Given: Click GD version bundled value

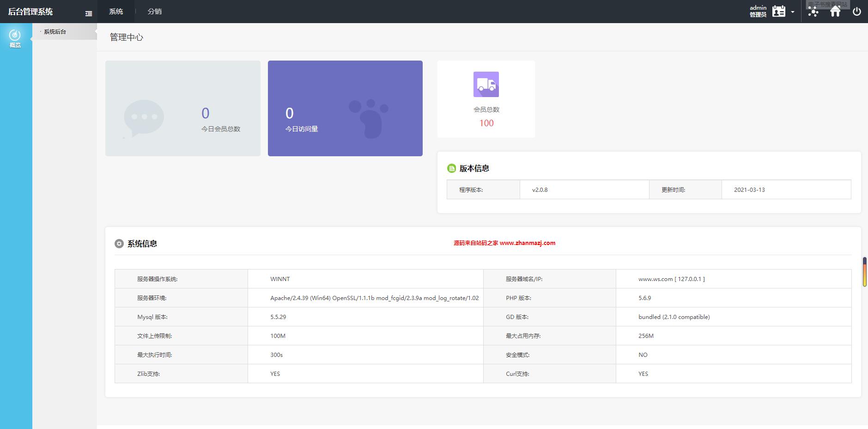Looking at the screenshot, I should [x=674, y=317].
